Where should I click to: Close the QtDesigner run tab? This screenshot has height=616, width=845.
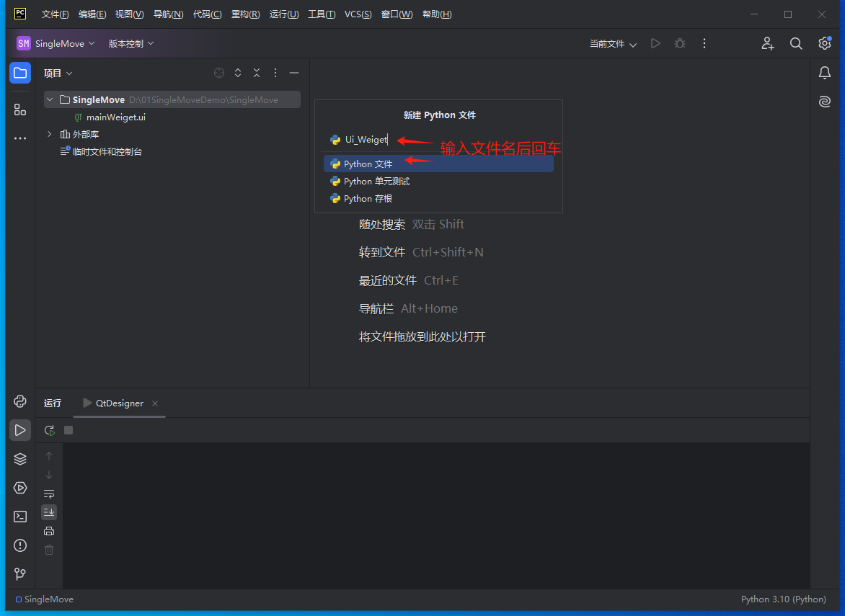pos(155,403)
